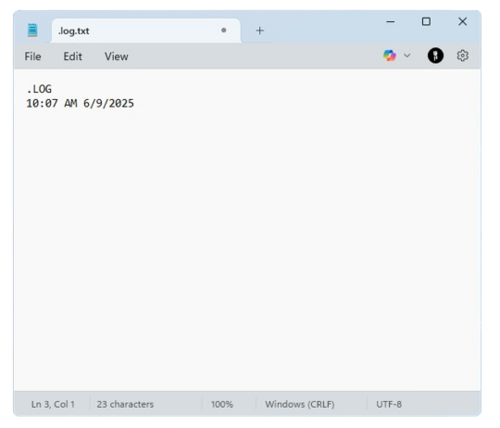Open the Edit menu
500x428 pixels.
[x=73, y=56]
